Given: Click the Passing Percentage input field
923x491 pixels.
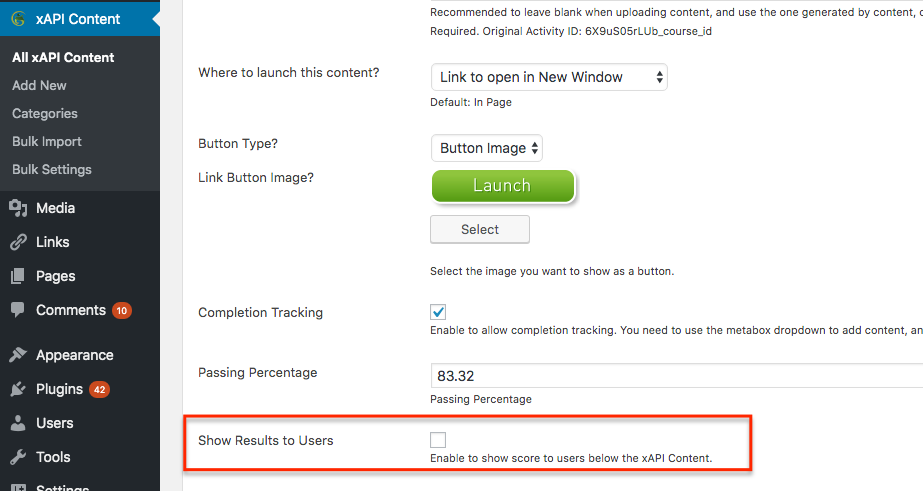Looking at the screenshot, I should click(x=677, y=376).
